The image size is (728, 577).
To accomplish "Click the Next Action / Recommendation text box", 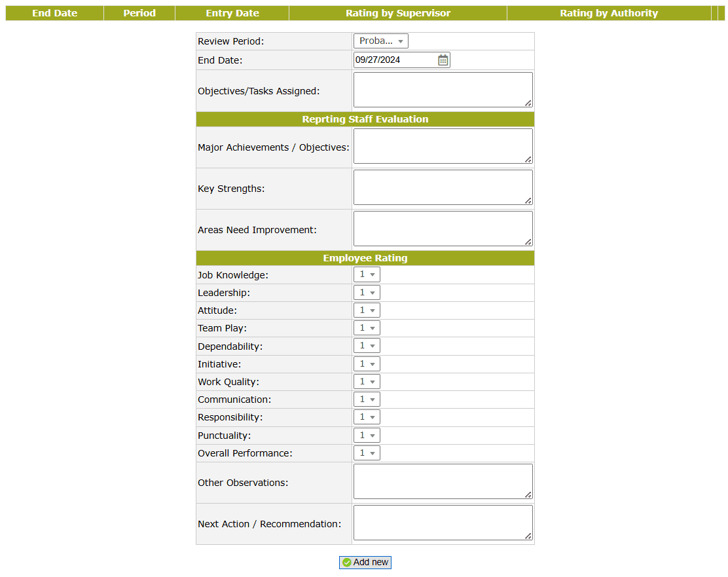I will coord(443,523).
